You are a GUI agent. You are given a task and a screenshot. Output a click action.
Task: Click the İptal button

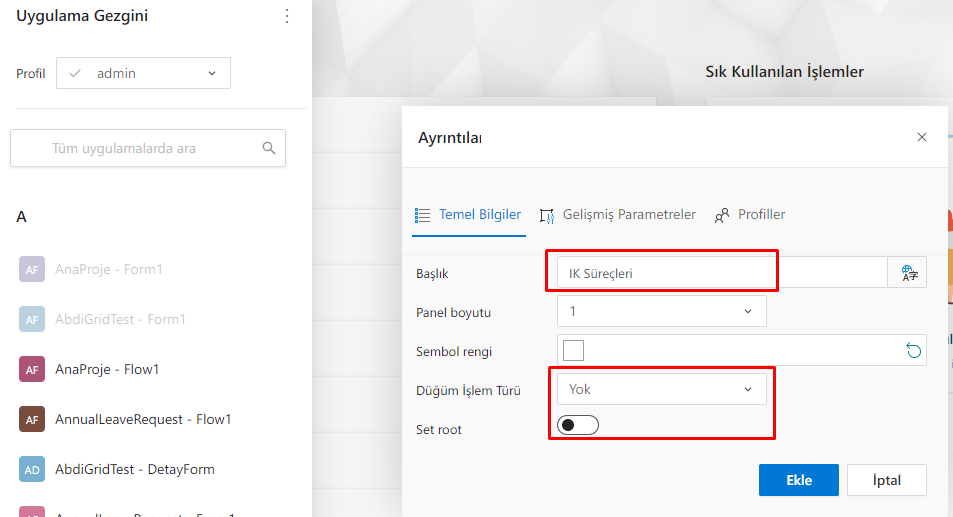click(886, 480)
